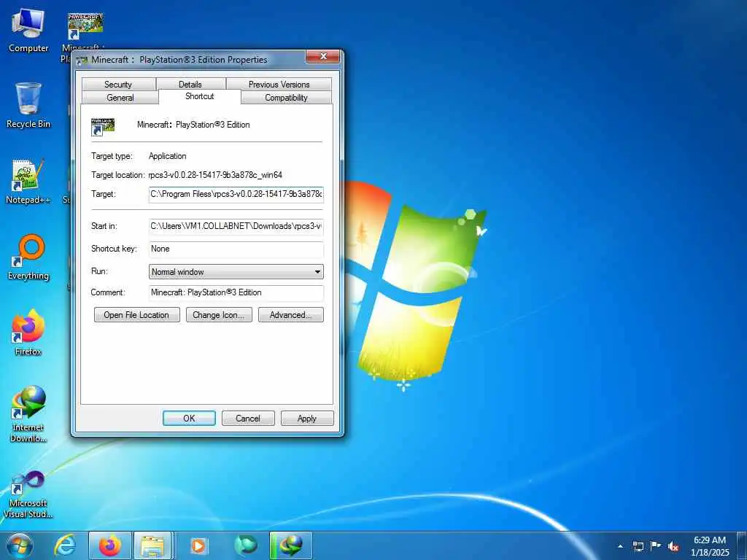The image size is (747, 560).
Task: Select the Microsoft Visual Studio desktop shortcut
Action: [28, 494]
